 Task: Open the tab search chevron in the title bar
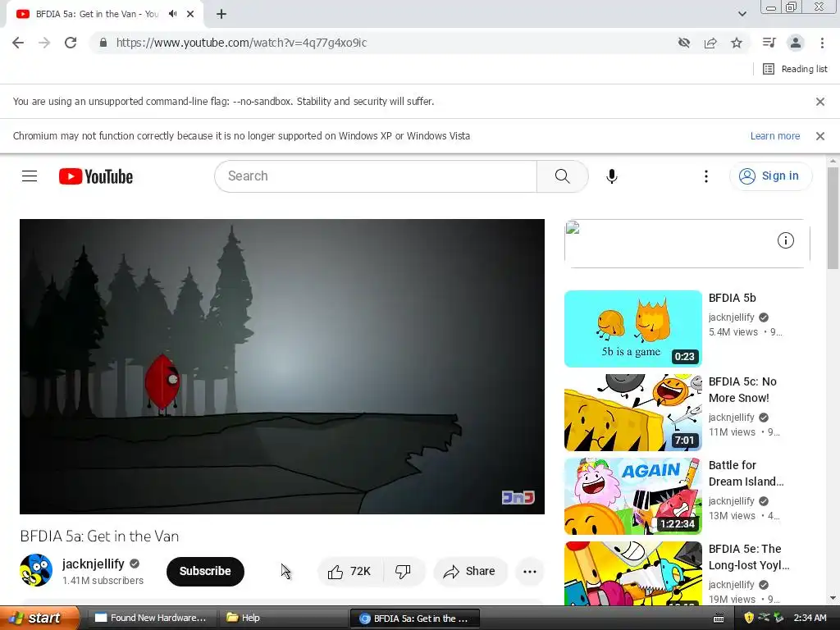pyautogui.click(x=742, y=14)
